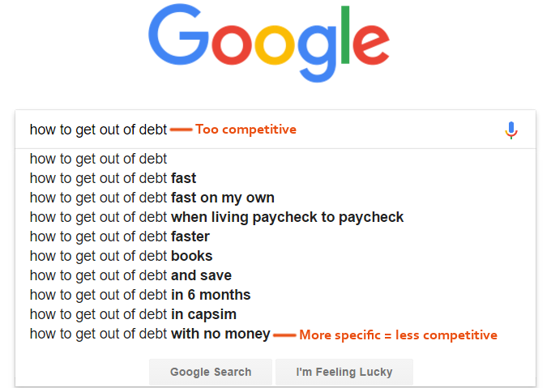Click the microphone voice search icon
This screenshot has width=551, height=392.
point(510,130)
